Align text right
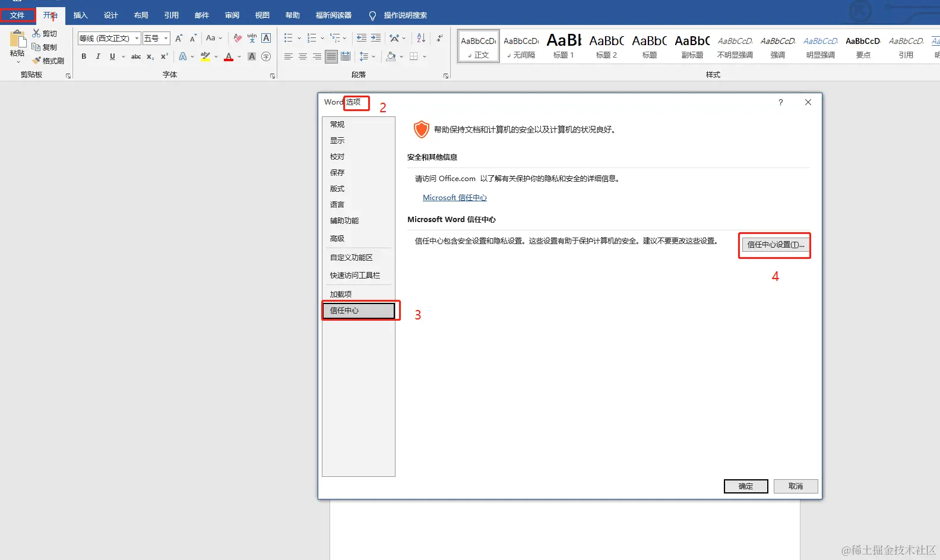 [317, 56]
